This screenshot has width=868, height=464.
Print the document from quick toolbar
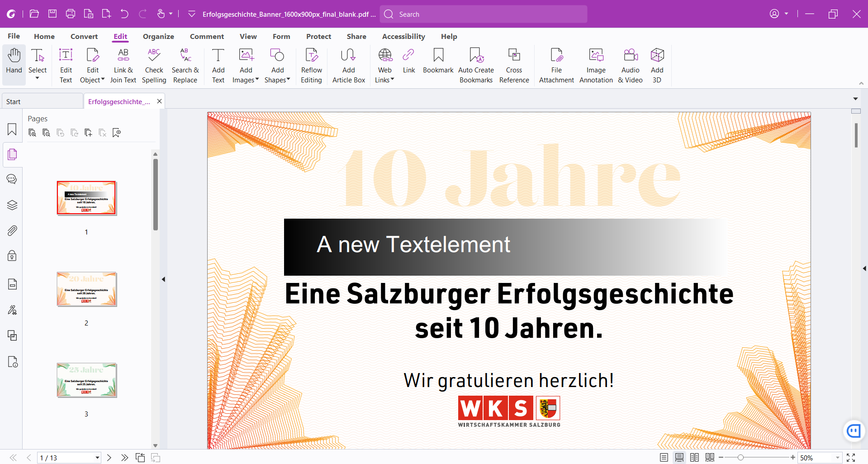(71, 14)
